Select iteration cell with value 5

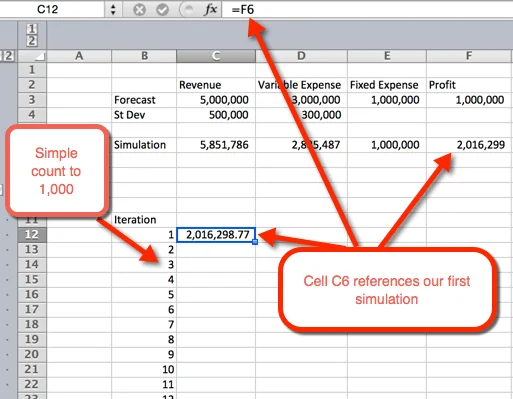144,295
